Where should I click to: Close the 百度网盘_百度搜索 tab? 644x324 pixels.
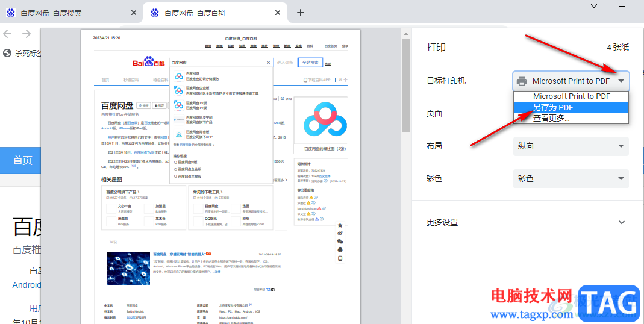[134, 13]
